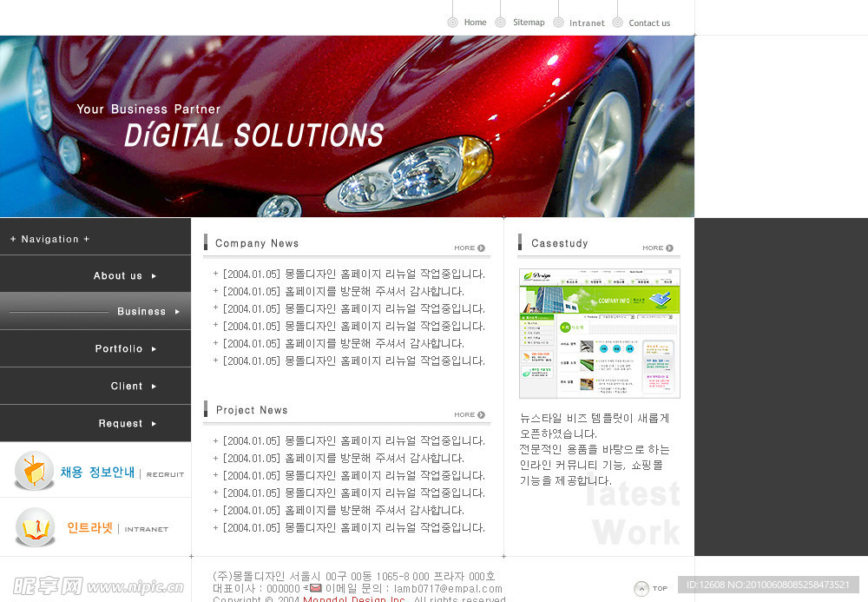Click the Project News MORE arrow icon
The height and width of the screenshot is (602, 868).
click(481, 415)
